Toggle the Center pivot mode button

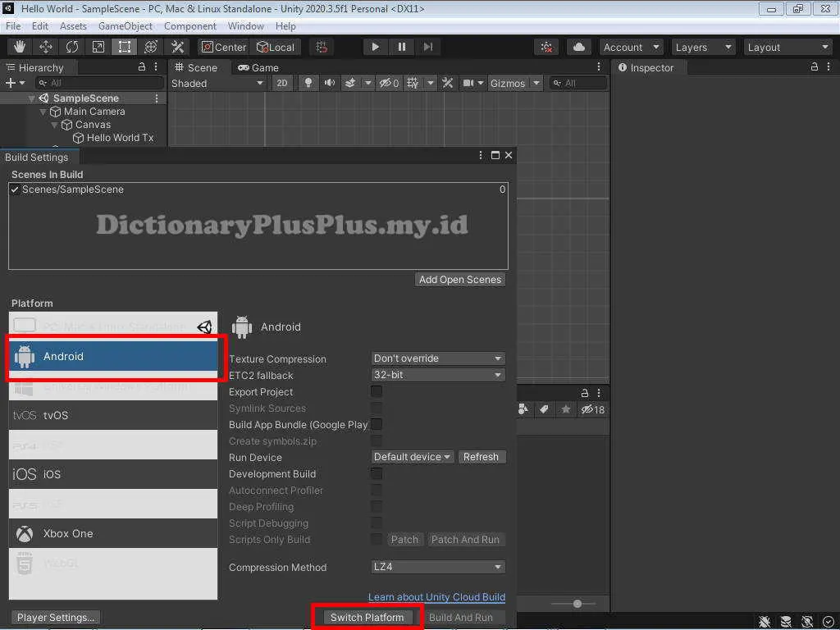tap(223, 47)
